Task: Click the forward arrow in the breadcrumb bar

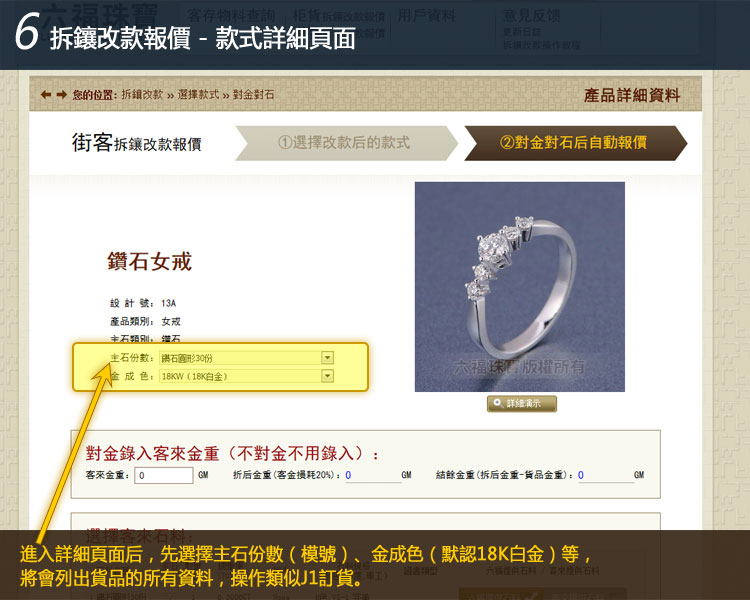Action: [62, 95]
